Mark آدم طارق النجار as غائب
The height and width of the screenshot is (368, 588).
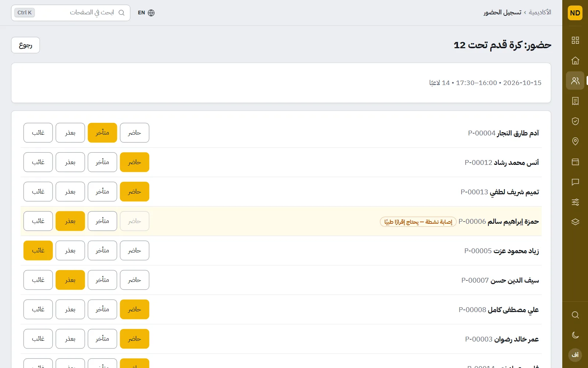point(38,133)
